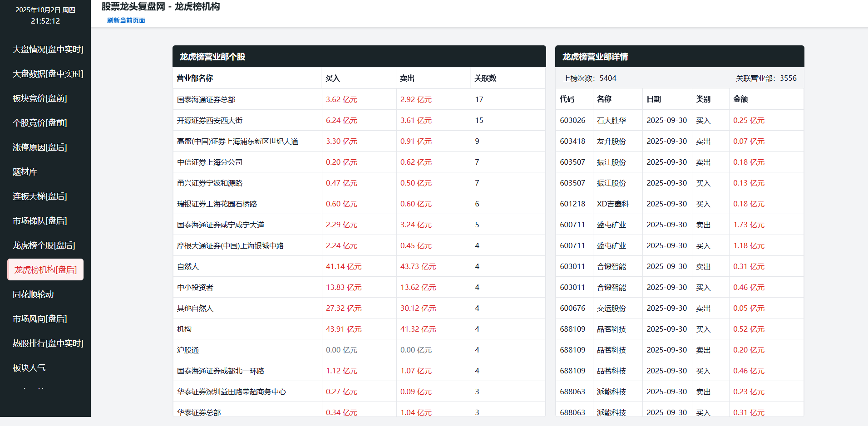Click the 刷新当前页面 refresh link
The image size is (868, 426).
pos(126,20)
